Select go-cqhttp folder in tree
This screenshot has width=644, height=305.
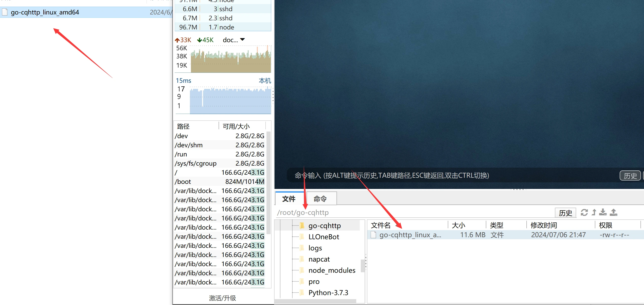(325, 226)
